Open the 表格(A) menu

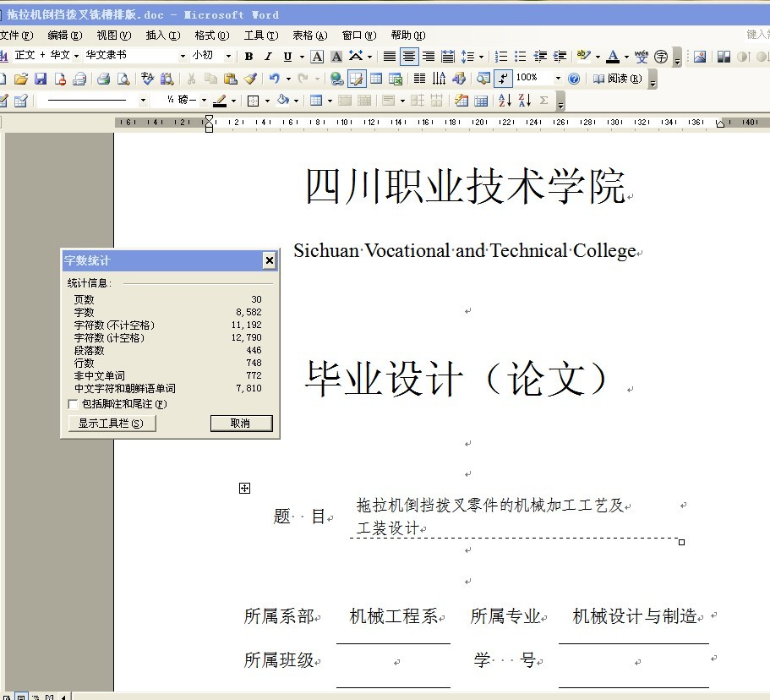coord(310,36)
